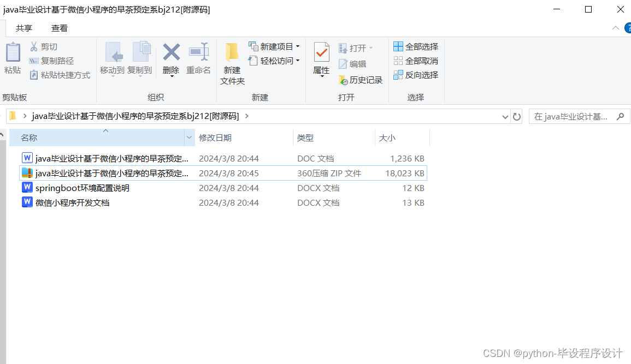The image size is (631, 364).
Task: Switch to the 查看 (View) tab
Action: [59, 27]
